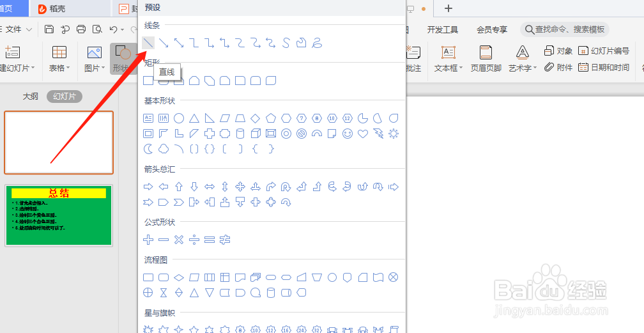Open the 图片 dropdown
Viewport: 644px width, 333px height.
pos(95,68)
